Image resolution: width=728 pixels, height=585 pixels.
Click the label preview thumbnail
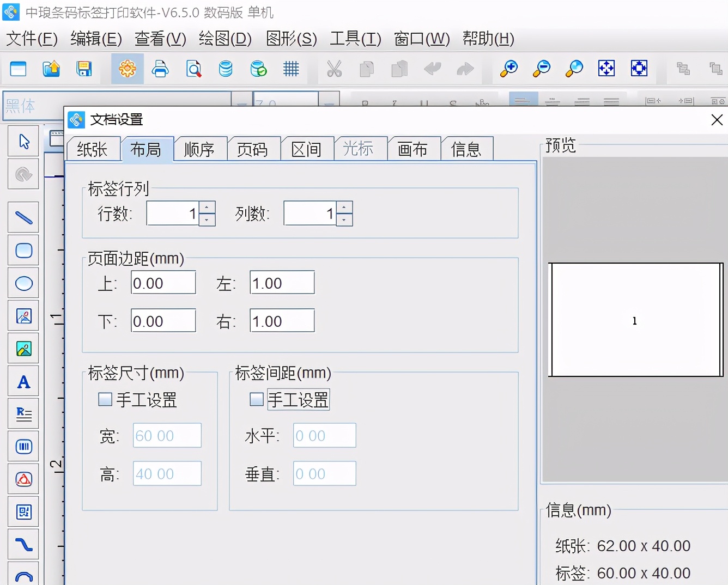635,320
